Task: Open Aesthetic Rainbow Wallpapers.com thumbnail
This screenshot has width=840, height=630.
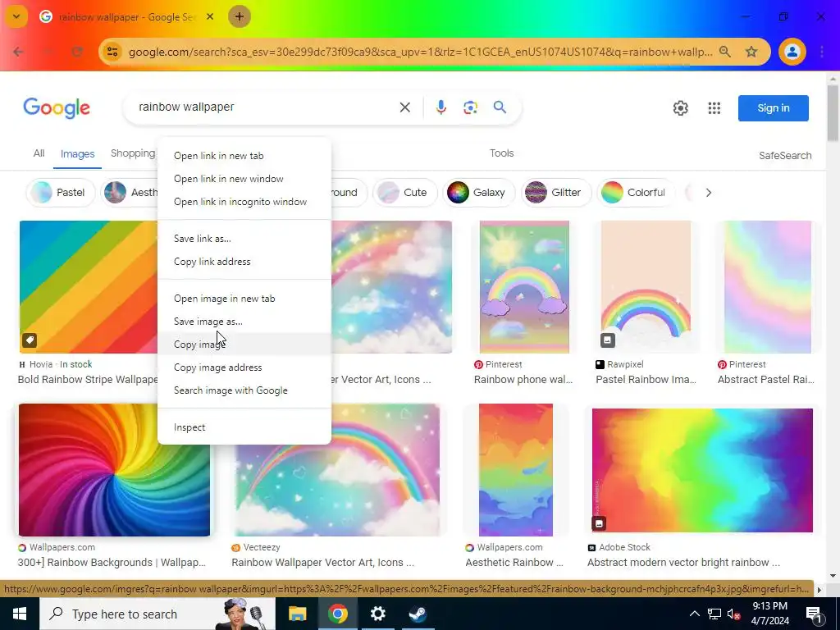Action: click(516, 470)
